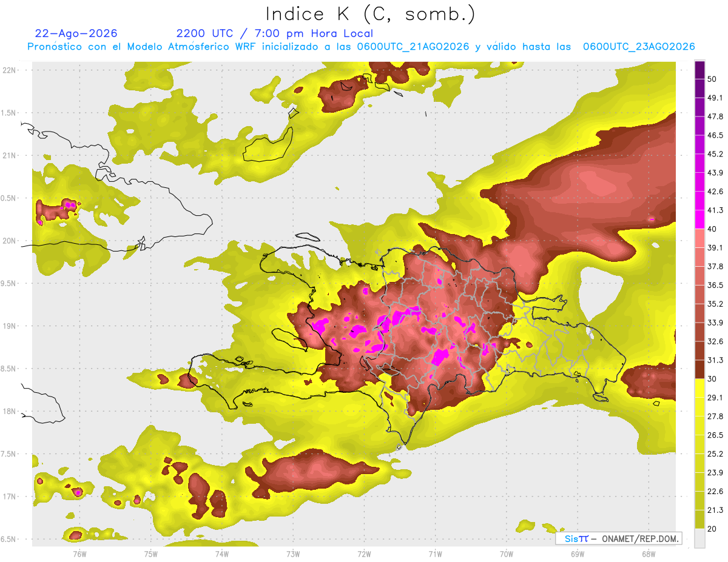Click the dark purple legend swatch above 50
Viewport: 728px width, 562px height.
(699, 70)
